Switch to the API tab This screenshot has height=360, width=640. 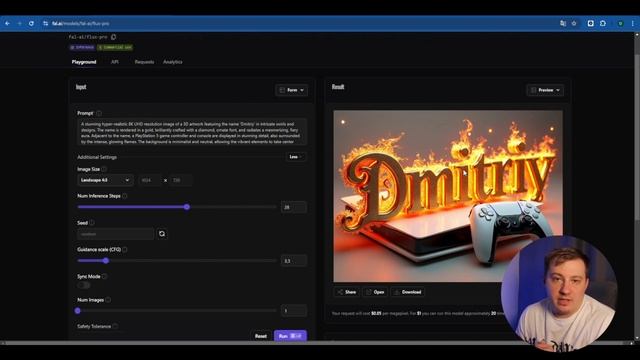(x=115, y=62)
